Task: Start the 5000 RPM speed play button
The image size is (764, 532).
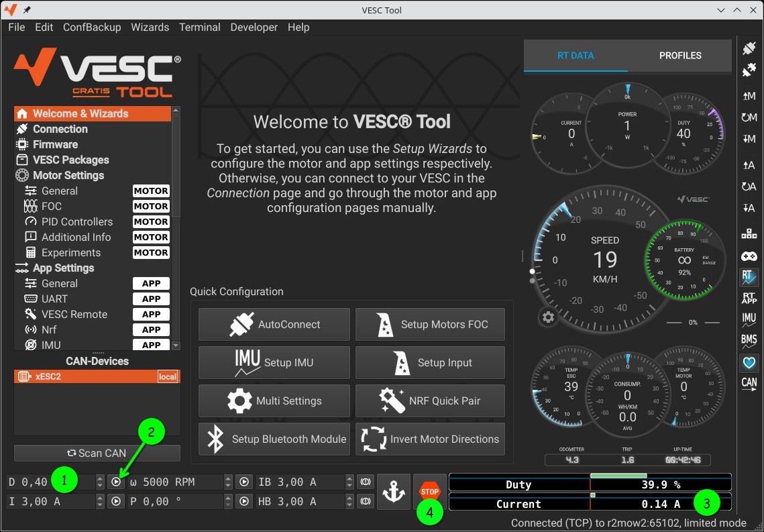Action: pos(244,482)
